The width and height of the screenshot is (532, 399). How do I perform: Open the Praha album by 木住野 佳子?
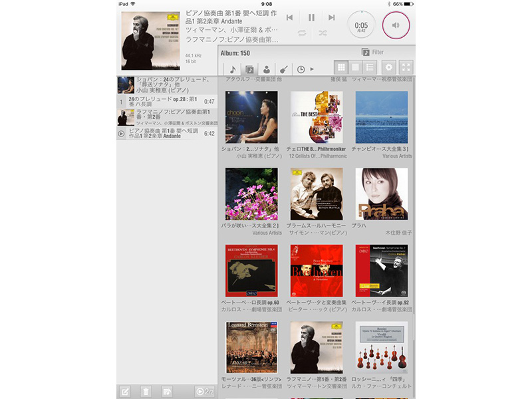click(x=382, y=194)
